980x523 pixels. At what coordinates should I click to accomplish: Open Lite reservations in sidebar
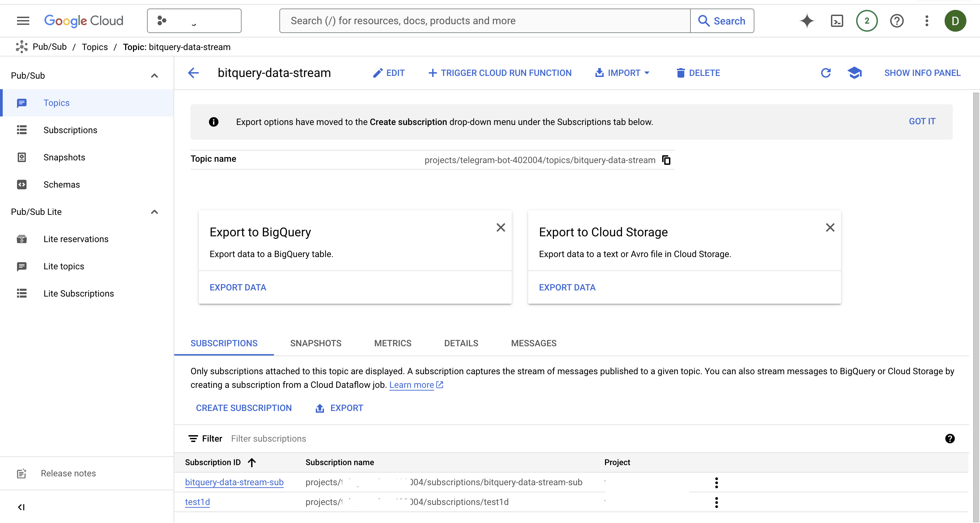click(87, 239)
